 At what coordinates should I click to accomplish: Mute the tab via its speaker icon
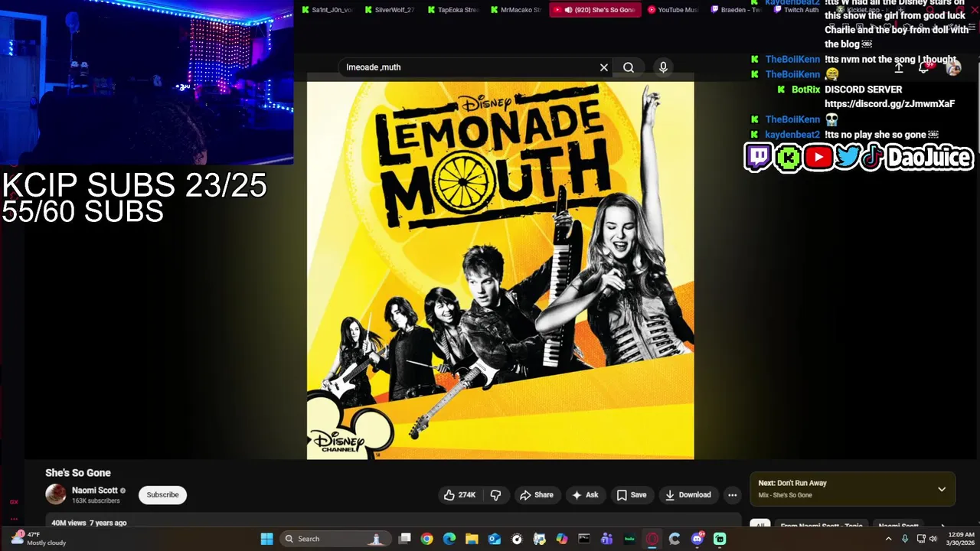click(568, 10)
